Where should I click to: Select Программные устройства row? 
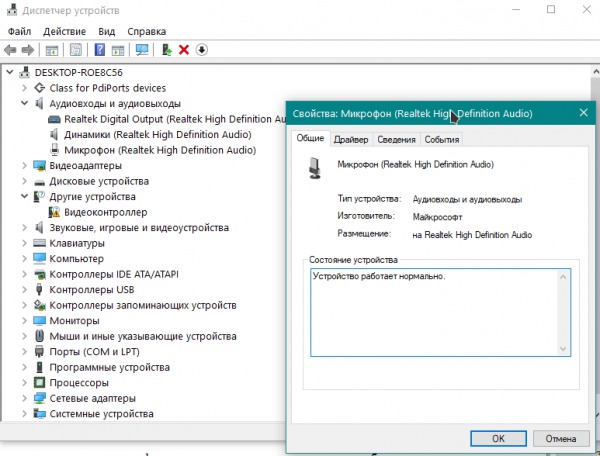pyautogui.click(x=109, y=367)
